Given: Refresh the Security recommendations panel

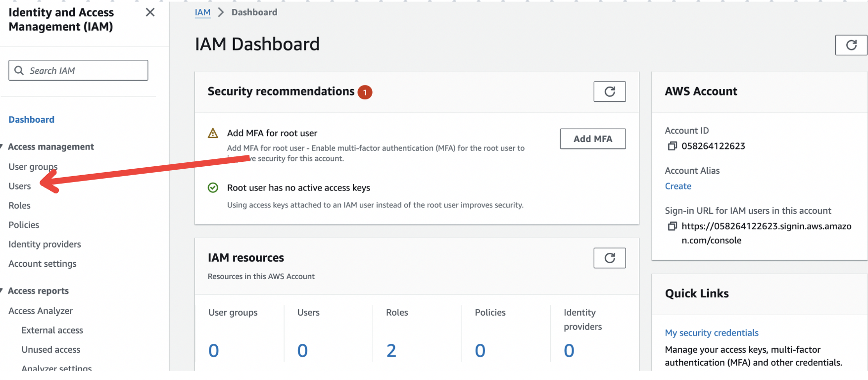Looking at the screenshot, I should tap(610, 92).
